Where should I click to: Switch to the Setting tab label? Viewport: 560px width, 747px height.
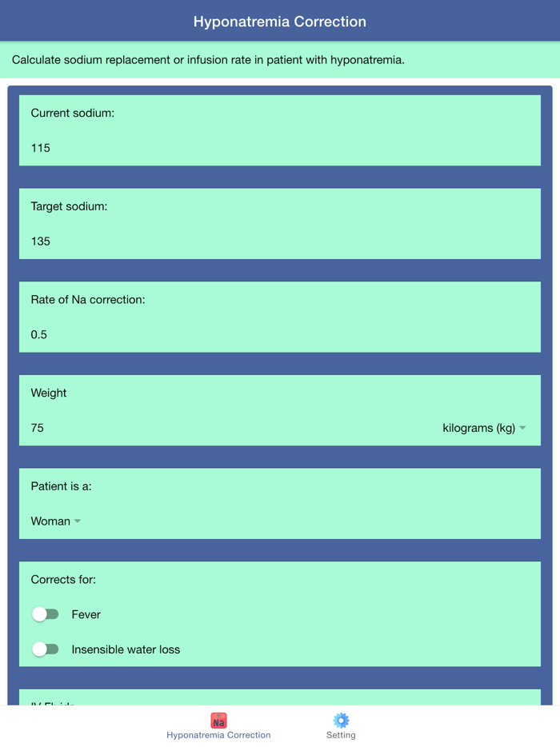coord(341,735)
